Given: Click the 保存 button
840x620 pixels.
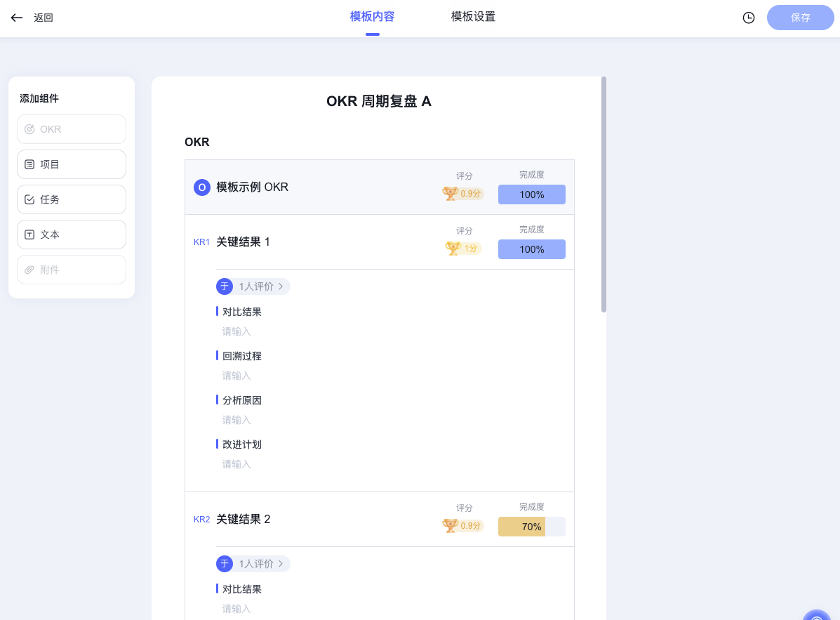Looking at the screenshot, I should tap(800, 18).
